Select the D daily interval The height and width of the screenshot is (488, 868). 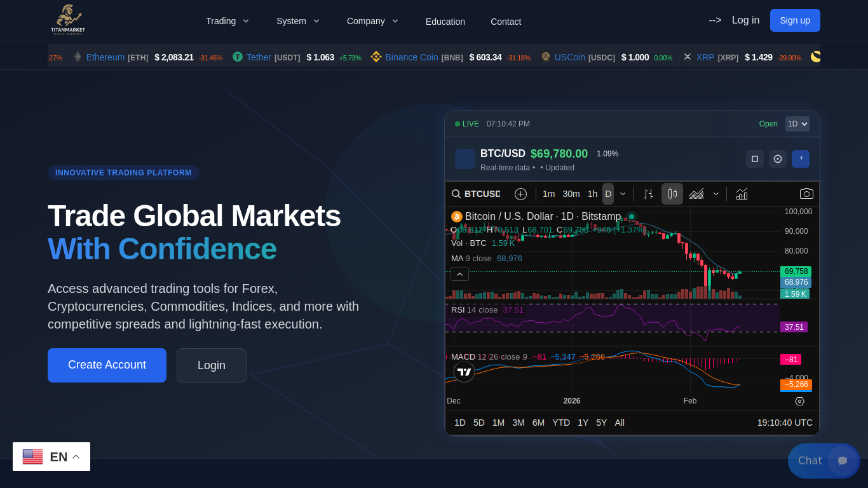pos(608,194)
